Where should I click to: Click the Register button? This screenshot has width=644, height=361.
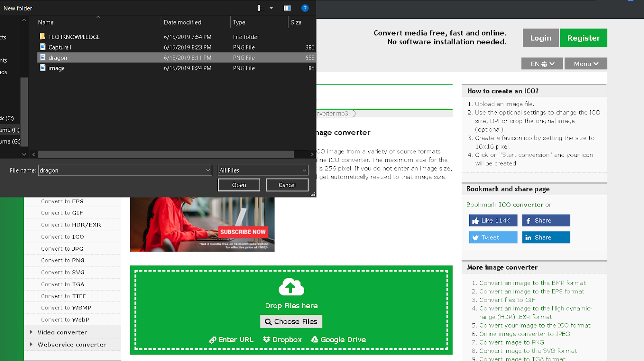click(x=583, y=38)
